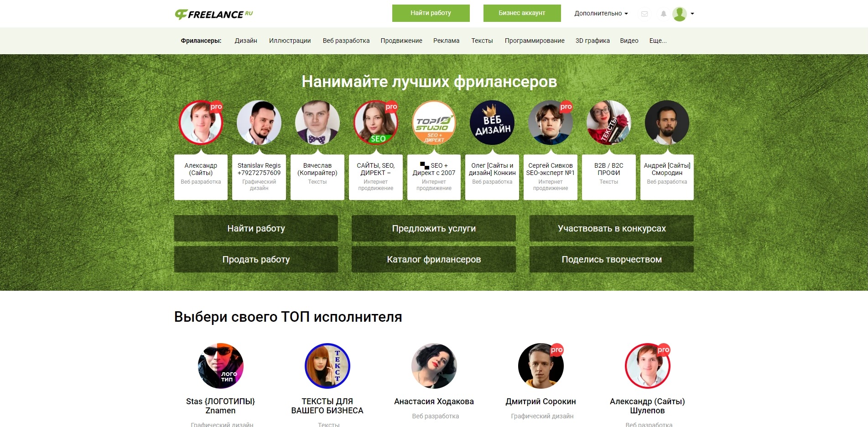The width and height of the screenshot is (868, 427).
Task: Open TOP10 Studio freelancer avatar
Action: [x=434, y=123]
